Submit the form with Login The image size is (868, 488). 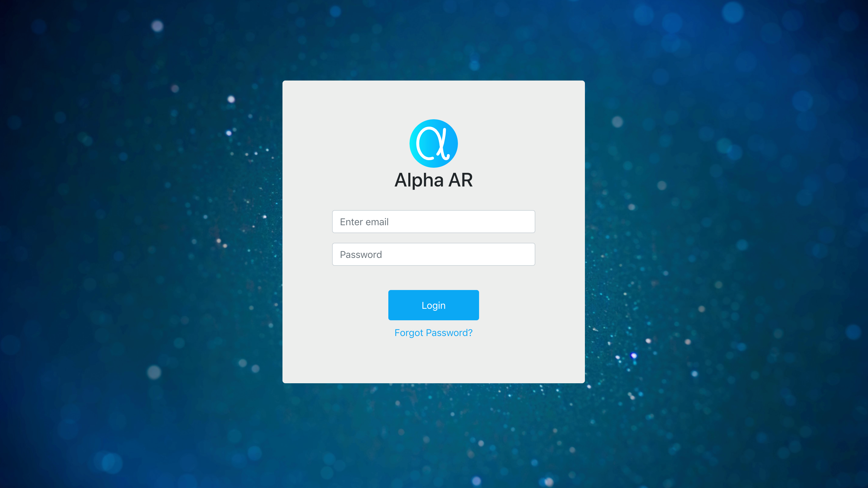(x=433, y=305)
